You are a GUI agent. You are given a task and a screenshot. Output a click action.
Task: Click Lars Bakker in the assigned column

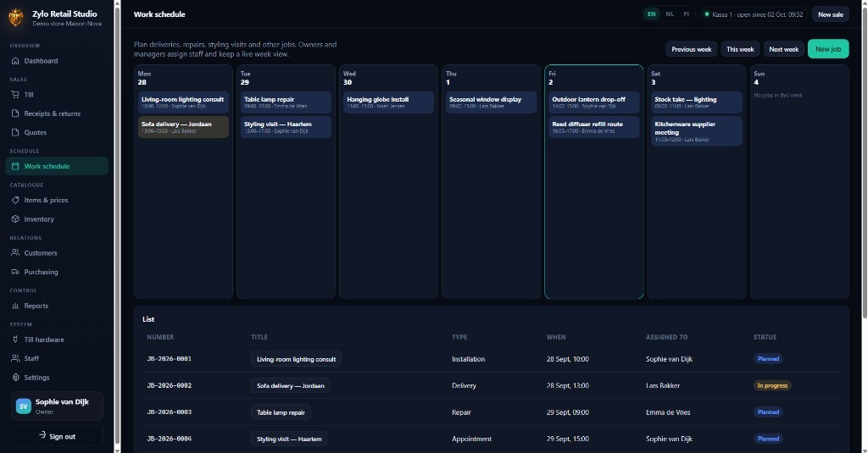pos(663,385)
